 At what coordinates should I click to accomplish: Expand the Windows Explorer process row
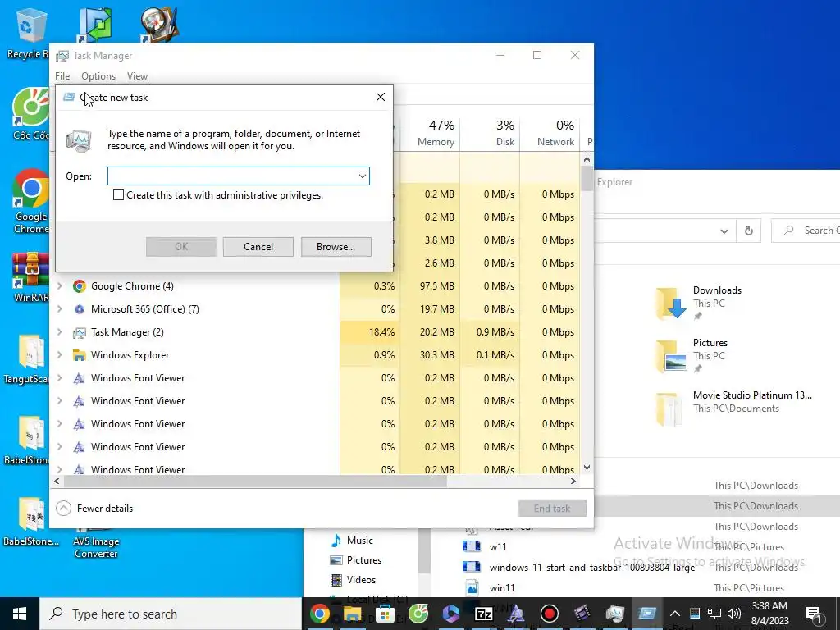(60, 355)
